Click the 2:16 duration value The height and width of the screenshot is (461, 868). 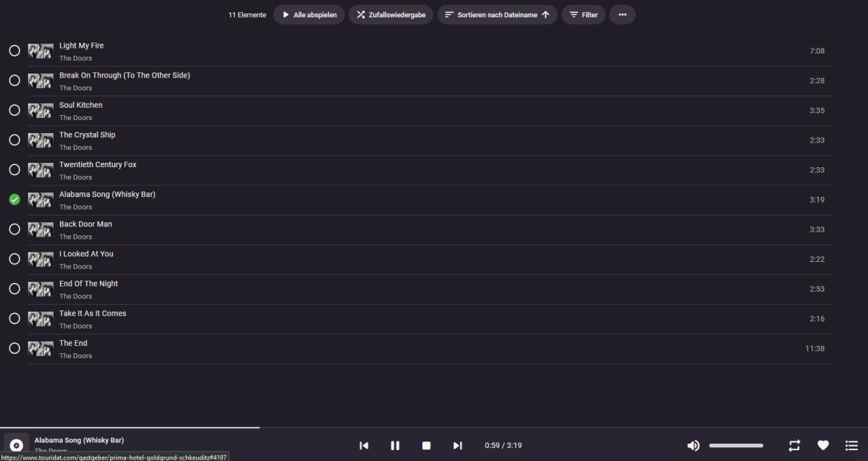point(817,318)
